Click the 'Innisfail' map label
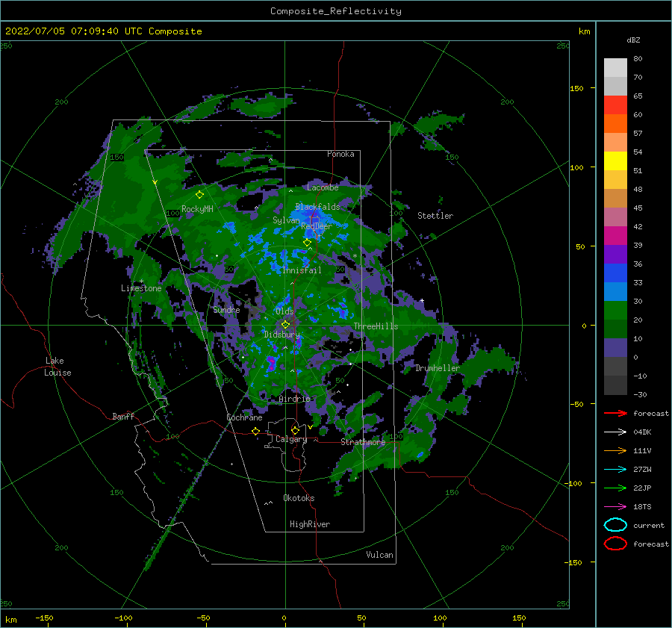This screenshot has height=628, width=672. pos(302,270)
